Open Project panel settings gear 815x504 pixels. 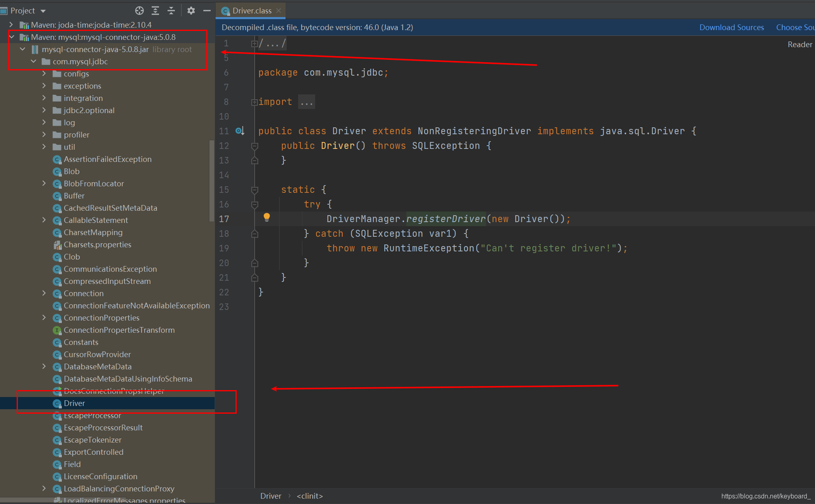point(191,11)
